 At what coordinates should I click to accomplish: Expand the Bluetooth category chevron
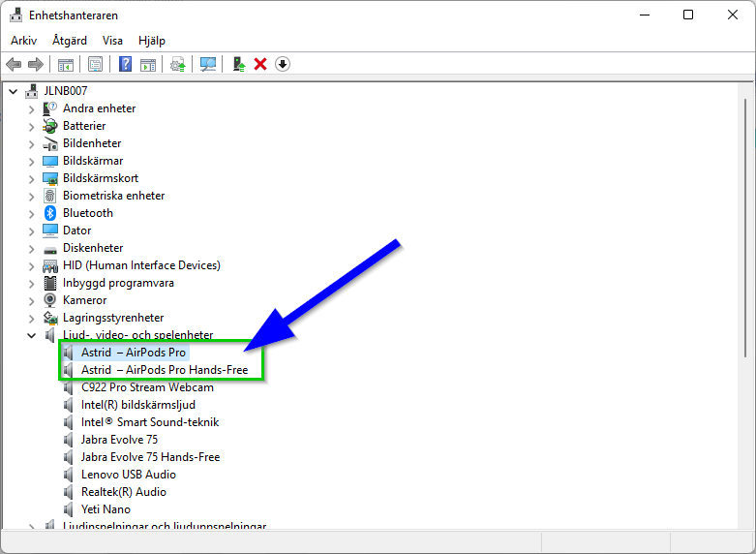pos(32,213)
